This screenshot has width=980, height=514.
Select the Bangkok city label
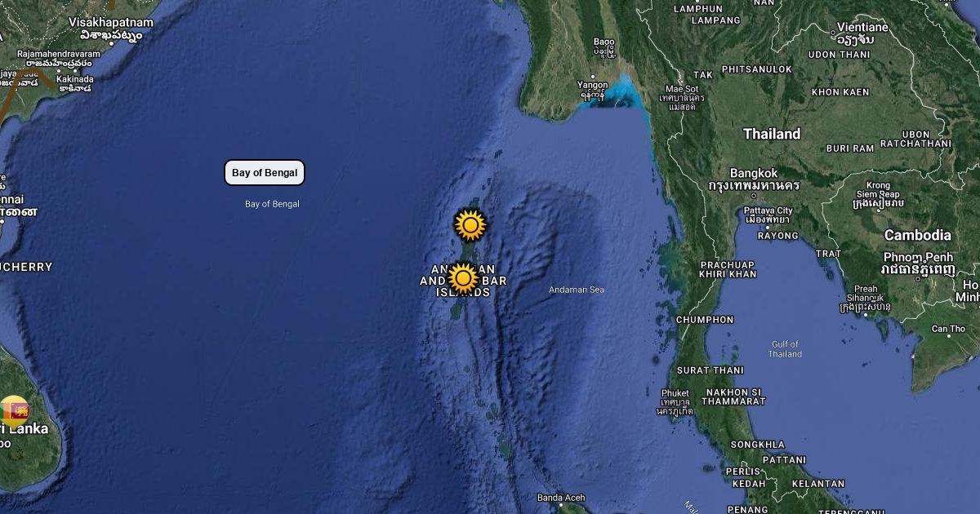753,174
